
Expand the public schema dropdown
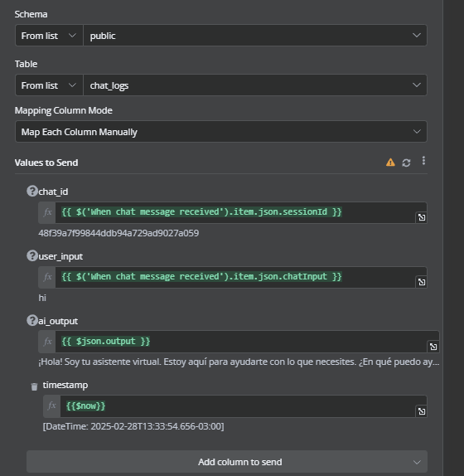255,36
